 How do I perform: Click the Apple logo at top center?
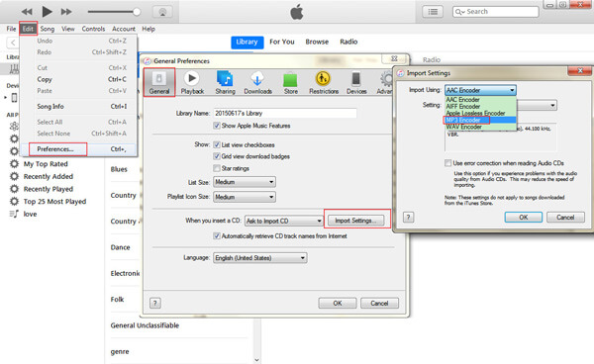tap(297, 12)
